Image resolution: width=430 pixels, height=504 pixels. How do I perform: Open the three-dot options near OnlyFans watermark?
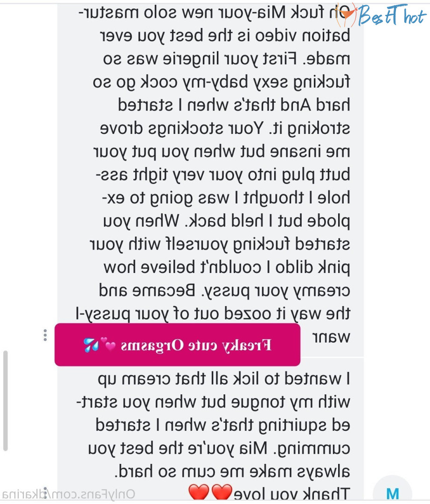point(46,493)
